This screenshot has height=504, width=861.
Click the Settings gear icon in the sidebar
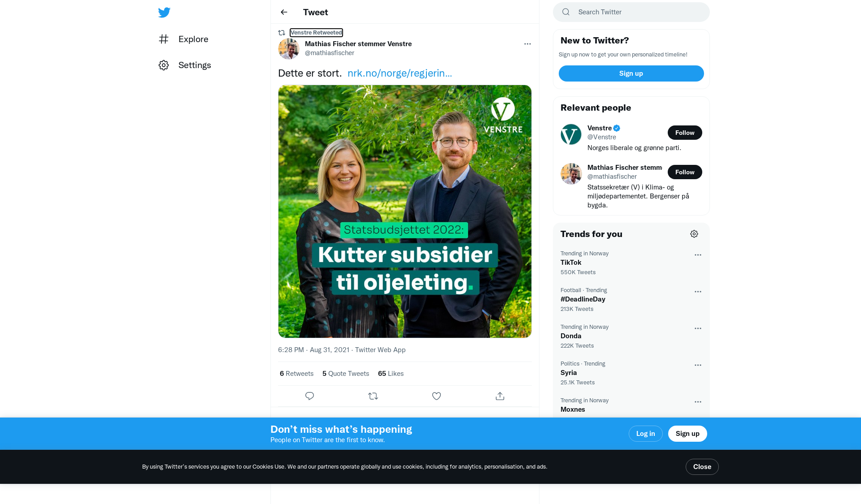(x=164, y=65)
